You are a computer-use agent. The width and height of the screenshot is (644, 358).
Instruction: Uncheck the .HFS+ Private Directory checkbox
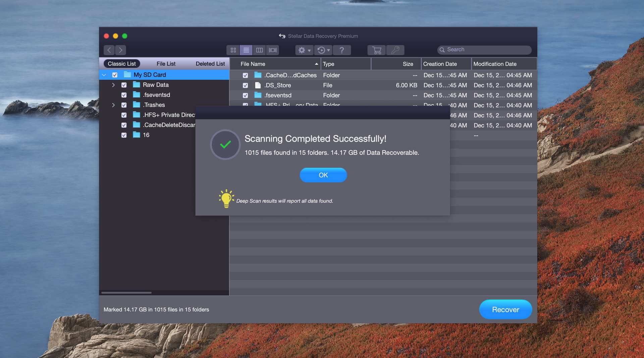point(124,115)
